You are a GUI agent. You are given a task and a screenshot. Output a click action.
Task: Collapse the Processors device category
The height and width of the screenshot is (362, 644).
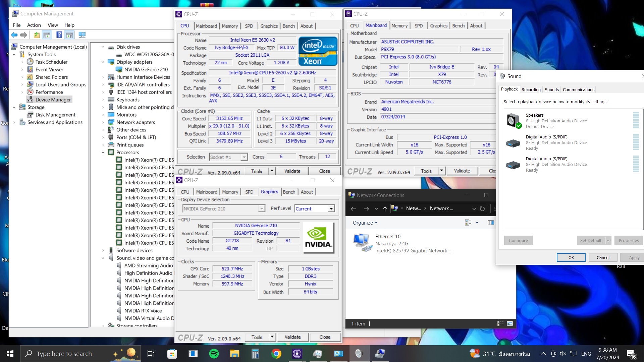(x=103, y=153)
